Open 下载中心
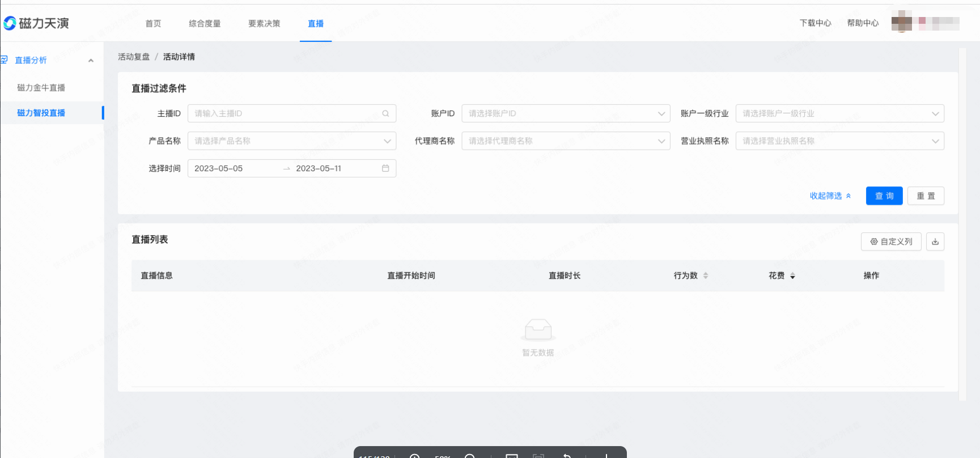This screenshot has width=980, height=458. tap(815, 23)
